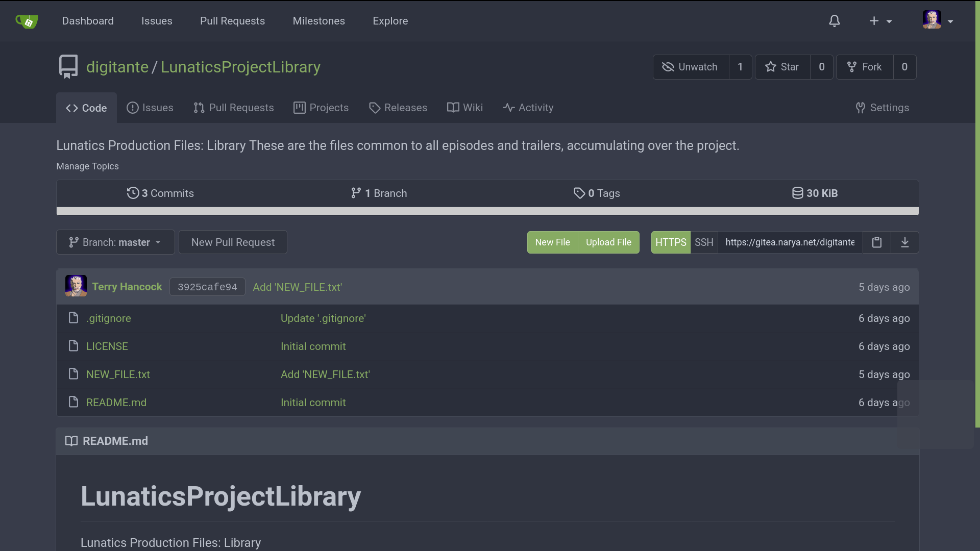This screenshot has width=980, height=551.
Task: Expand the user profile avatar menu
Action: point(938,21)
